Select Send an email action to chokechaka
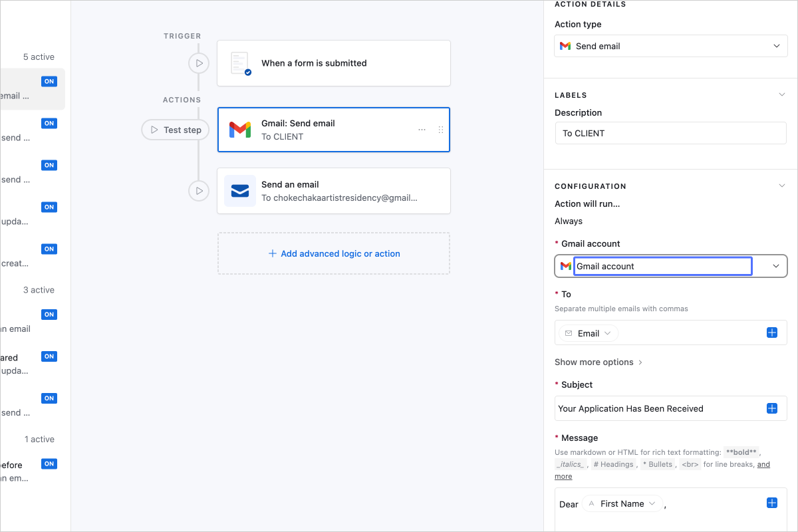The image size is (798, 532). click(334, 191)
